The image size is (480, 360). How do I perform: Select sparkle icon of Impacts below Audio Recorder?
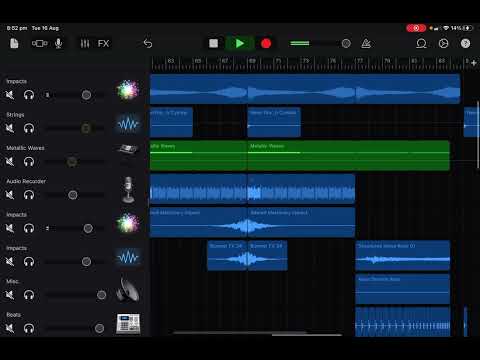click(x=128, y=223)
